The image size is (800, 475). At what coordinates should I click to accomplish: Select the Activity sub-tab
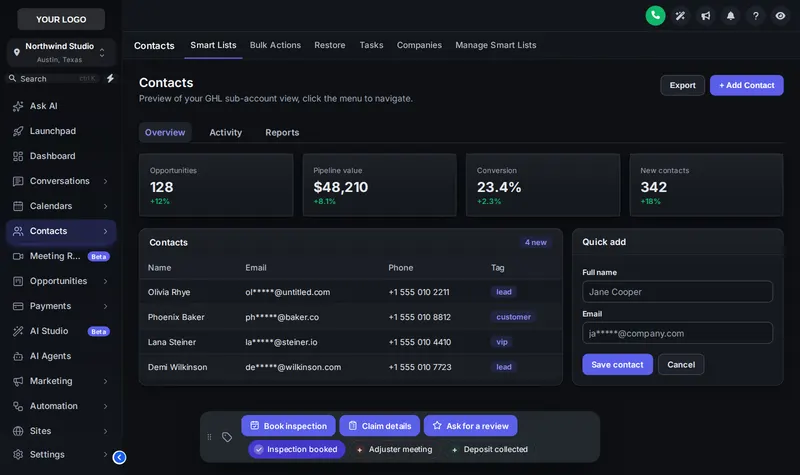point(226,132)
